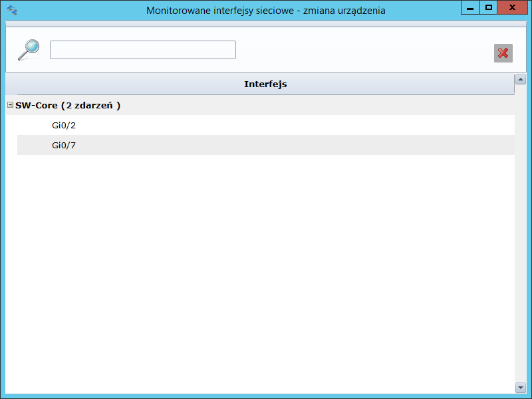Viewport: 532px width, 399px height.
Task: Sort by the Interfejs column header
Action: click(265, 84)
